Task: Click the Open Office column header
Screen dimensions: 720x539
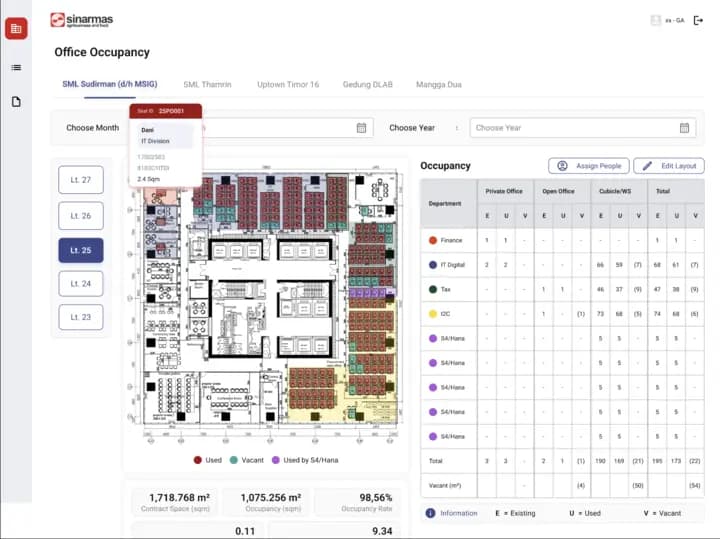Action: point(558,191)
